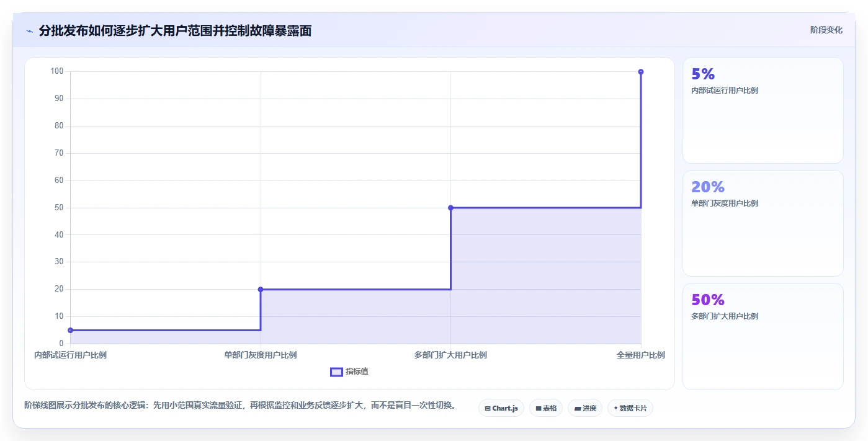Click the x-axis label 全量用户比例
The image size is (868, 441).
(x=641, y=355)
